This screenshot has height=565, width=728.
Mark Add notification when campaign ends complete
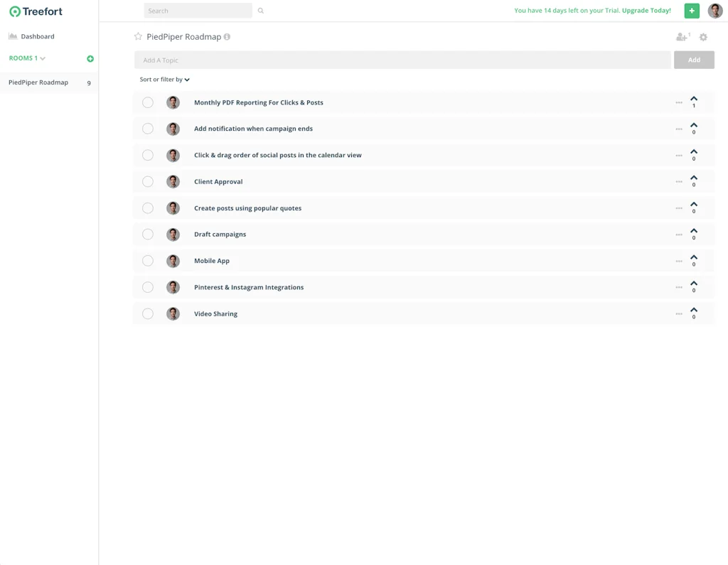[148, 129]
